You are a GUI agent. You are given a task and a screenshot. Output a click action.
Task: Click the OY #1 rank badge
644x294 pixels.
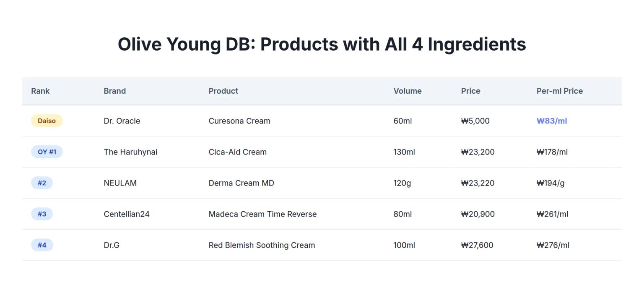tap(47, 152)
